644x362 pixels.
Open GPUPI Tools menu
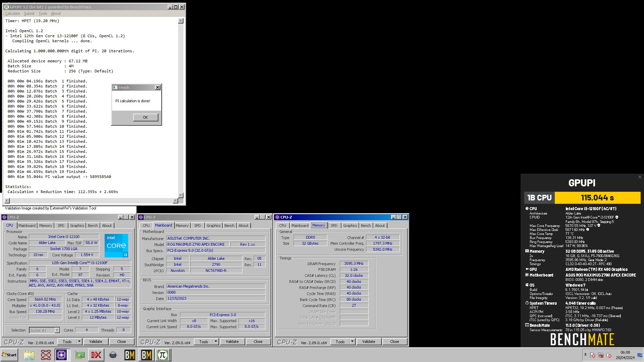tap(43, 13)
